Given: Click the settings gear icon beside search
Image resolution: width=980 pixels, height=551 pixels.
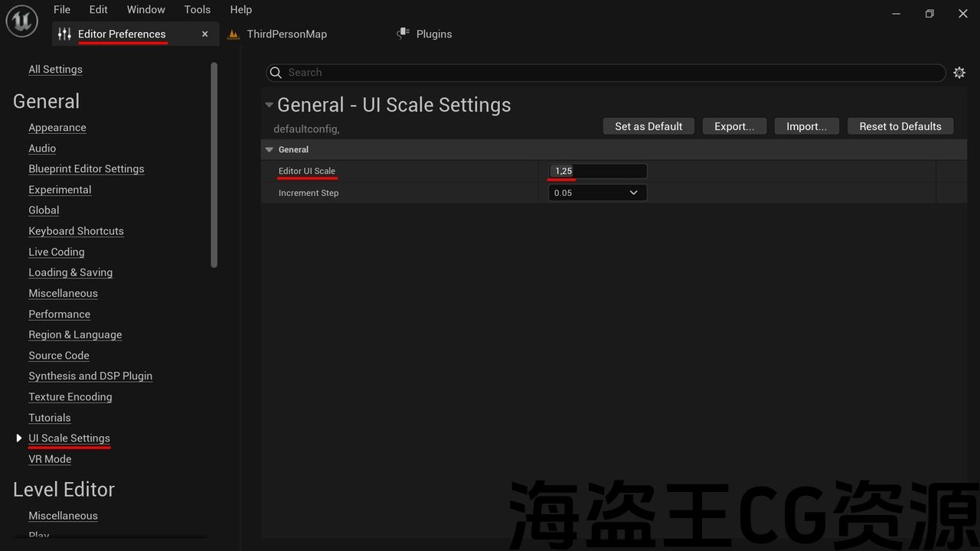Looking at the screenshot, I should pos(959,73).
